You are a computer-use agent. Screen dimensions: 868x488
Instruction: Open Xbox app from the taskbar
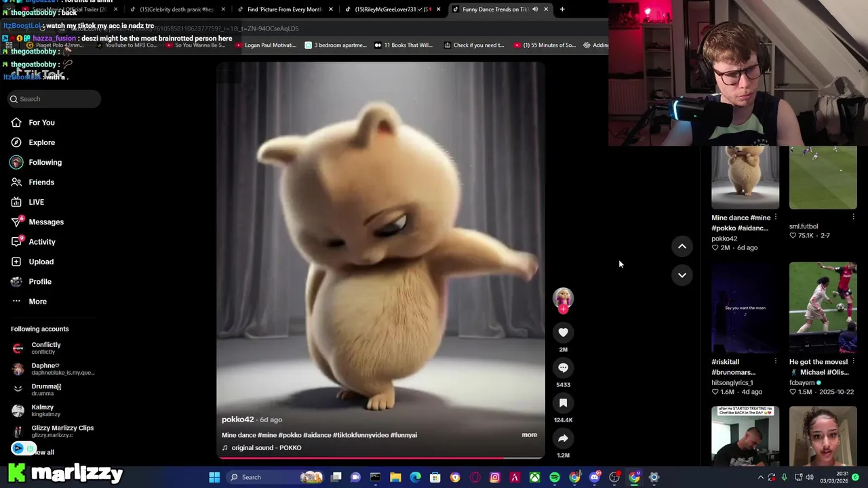[535, 477]
